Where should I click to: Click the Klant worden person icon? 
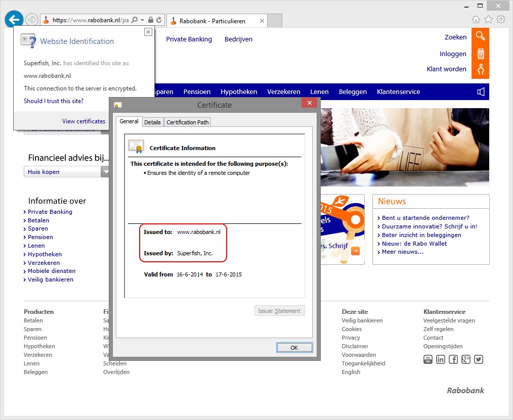[480, 69]
